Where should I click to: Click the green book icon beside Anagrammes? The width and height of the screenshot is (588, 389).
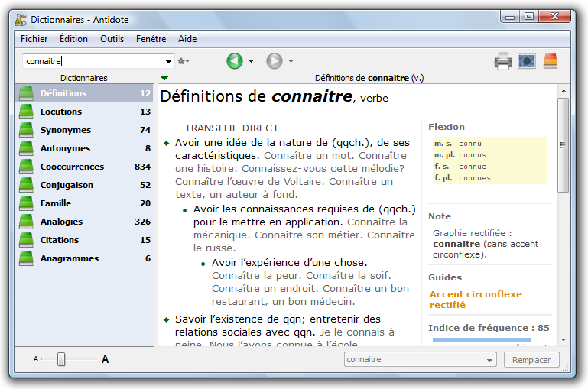click(x=26, y=258)
